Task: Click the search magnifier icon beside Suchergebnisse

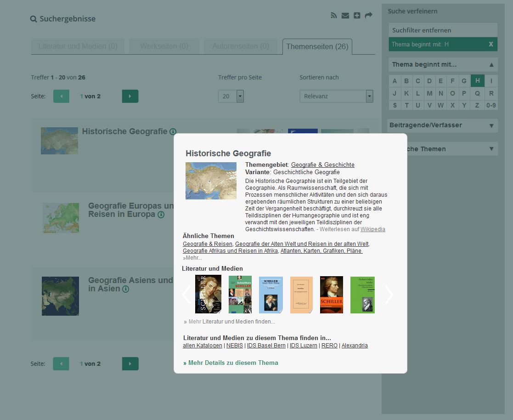Action: (34, 19)
